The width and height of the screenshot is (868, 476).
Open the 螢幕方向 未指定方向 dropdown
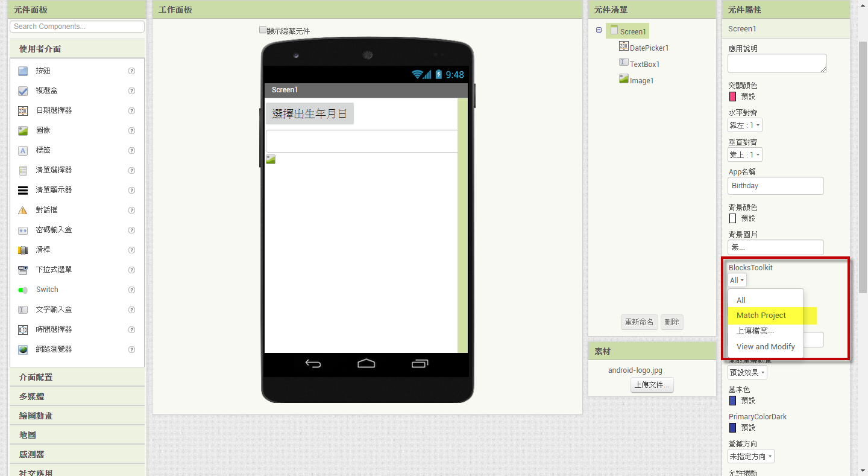(x=751, y=457)
